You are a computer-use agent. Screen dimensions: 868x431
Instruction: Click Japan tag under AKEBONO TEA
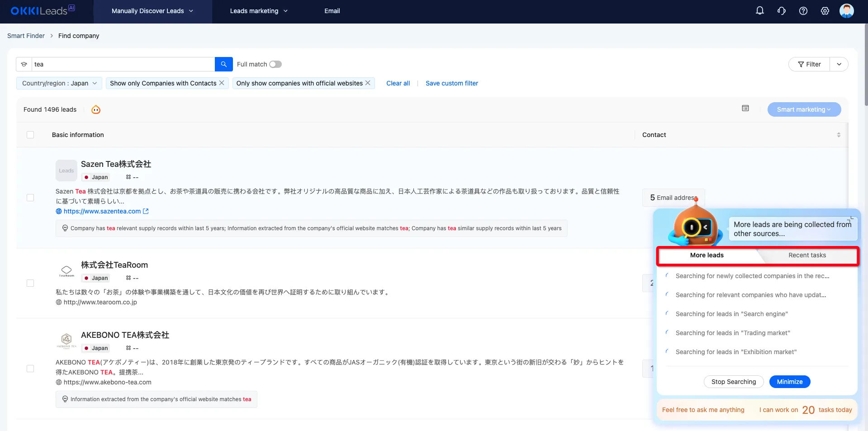tap(96, 348)
